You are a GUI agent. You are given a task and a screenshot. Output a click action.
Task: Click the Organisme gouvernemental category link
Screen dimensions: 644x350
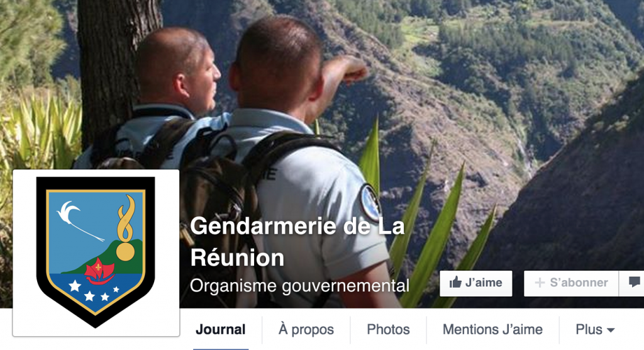pos(299,285)
